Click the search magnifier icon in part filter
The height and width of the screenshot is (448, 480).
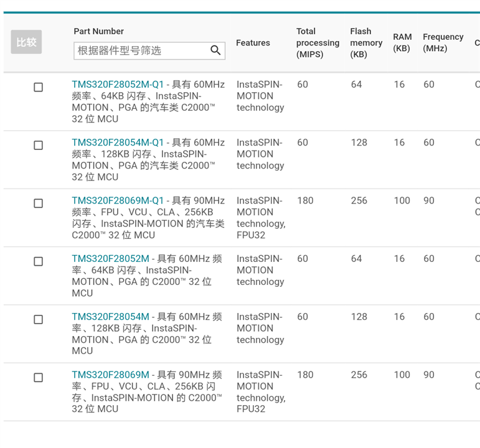(215, 50)
